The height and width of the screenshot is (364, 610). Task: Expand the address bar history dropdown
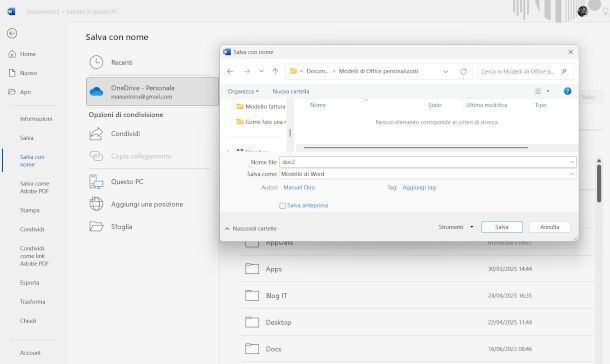coord(446,72)
